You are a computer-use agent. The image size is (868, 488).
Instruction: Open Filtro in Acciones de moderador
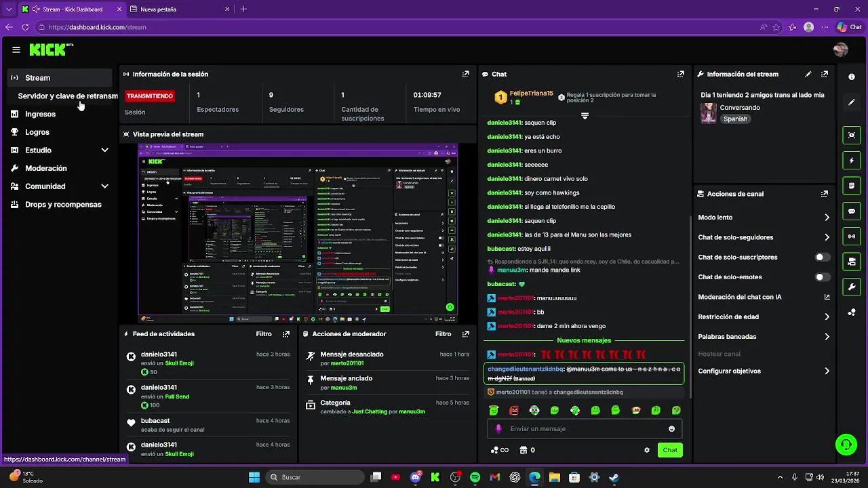pos(443,334)
